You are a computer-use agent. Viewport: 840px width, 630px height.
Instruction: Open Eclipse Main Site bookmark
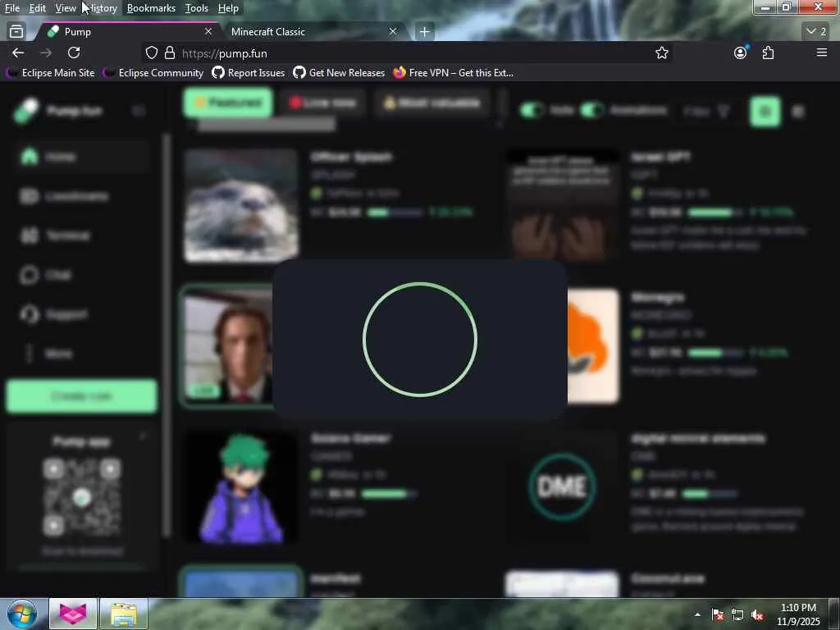click(x=50, y=73)
